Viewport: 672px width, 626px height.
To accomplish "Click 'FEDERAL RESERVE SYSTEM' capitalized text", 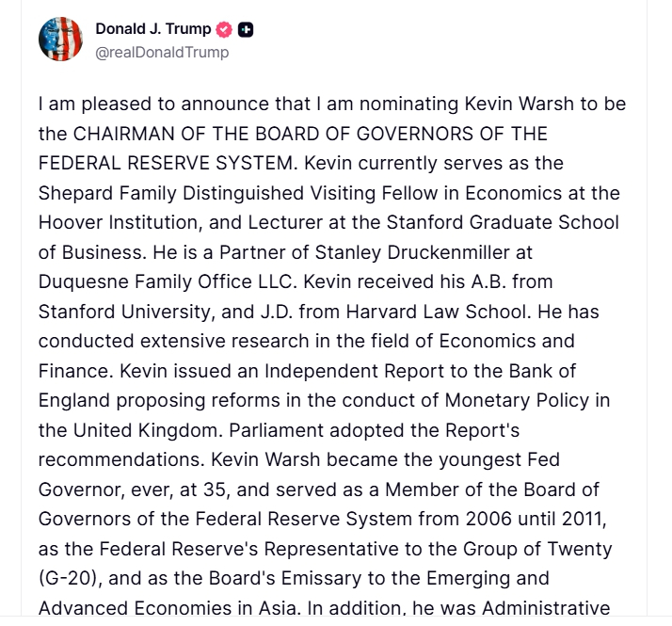I will pos(166,163).
